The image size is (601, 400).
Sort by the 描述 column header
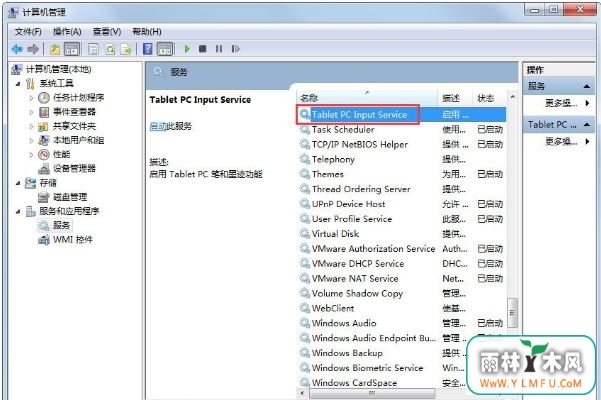pyautogui.click(x=455, y=98)
